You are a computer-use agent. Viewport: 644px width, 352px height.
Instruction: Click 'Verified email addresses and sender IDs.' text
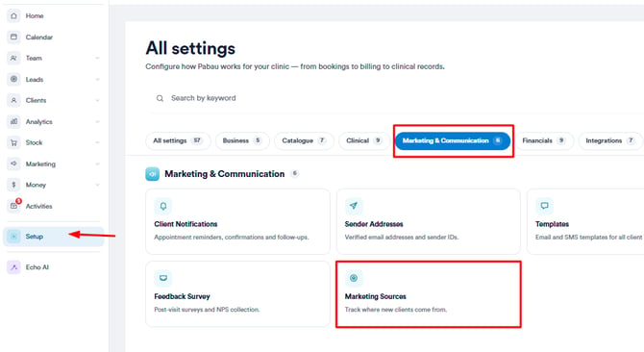tap(402, 237)
